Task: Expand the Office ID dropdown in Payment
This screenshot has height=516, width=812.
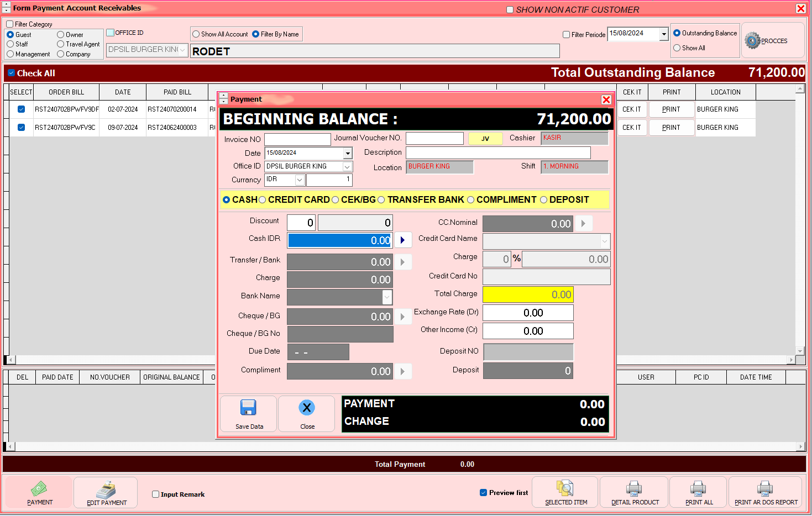Action: tap(347, 167)
